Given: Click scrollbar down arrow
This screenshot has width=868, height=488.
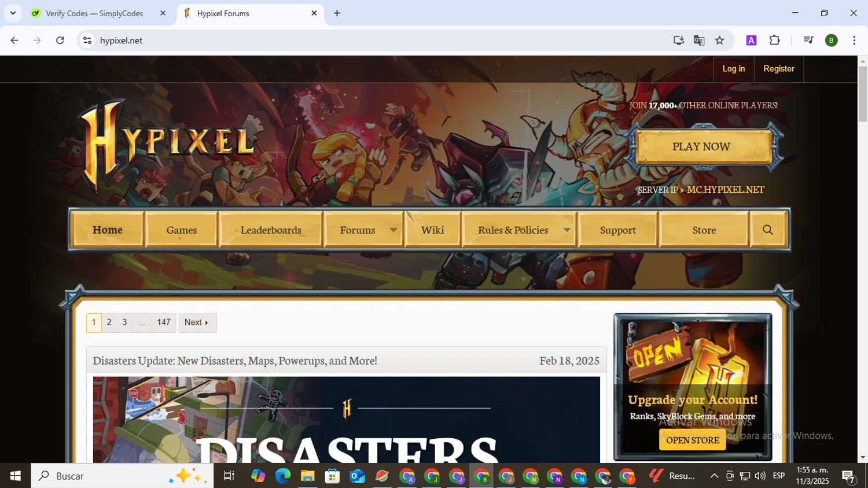Looking at the screenshot, I should [x=863, y=457].
